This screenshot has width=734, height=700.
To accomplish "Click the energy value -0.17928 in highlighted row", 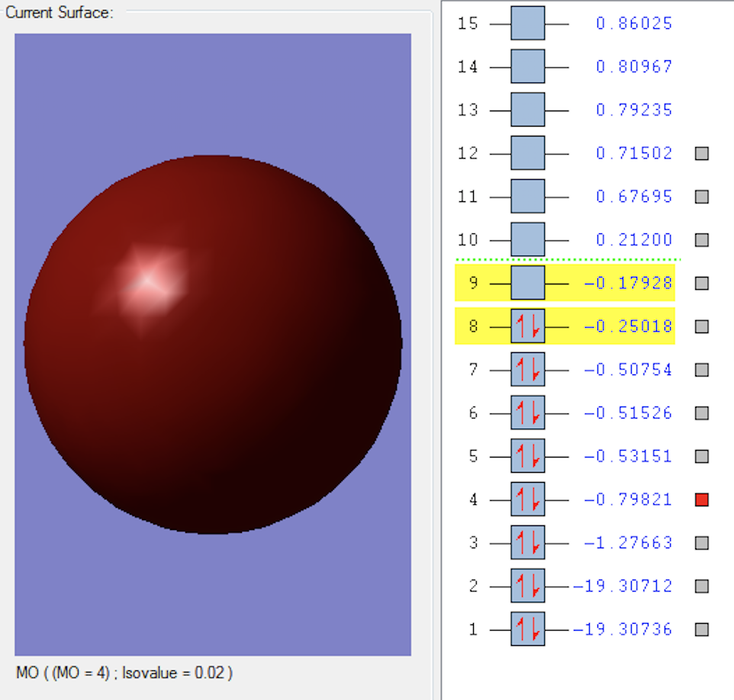I will [x=628, y=283].
